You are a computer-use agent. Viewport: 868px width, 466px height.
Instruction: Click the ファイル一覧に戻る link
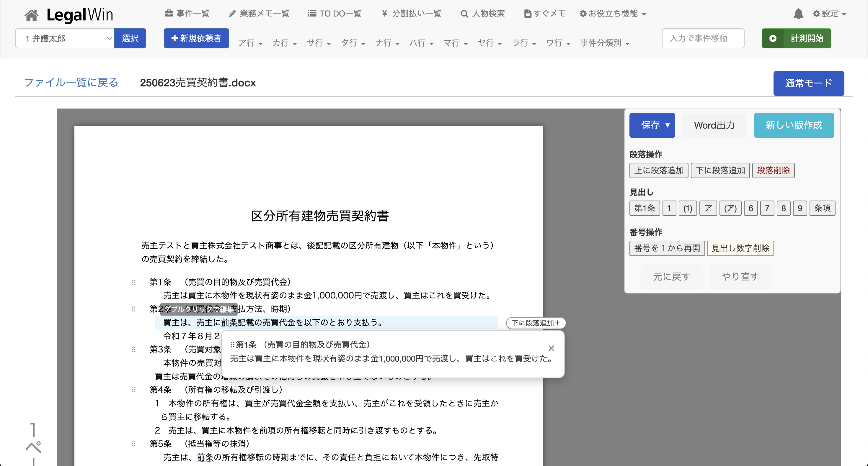[71, 83]
